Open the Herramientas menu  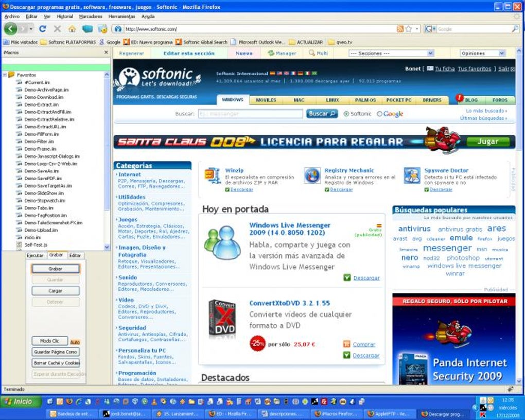(x=121, y=16)
